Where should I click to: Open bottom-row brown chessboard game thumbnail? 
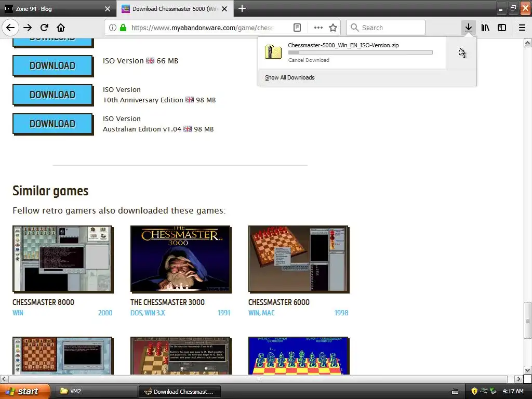[x=63, y=355]
